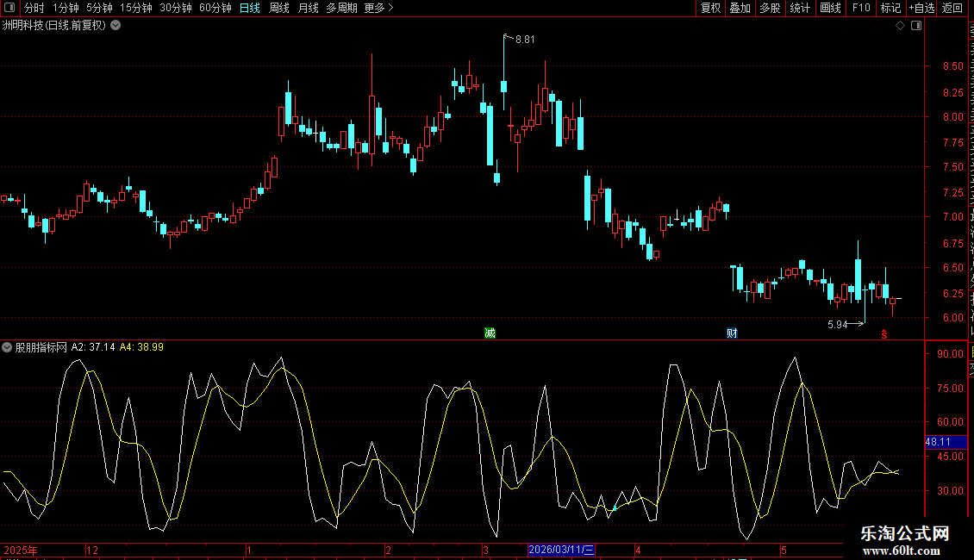The width and height of the screenshot is (974, 560).
Task: Click the 叠加 overlay button
Action: pyautogui.click(x=740, y=8)
